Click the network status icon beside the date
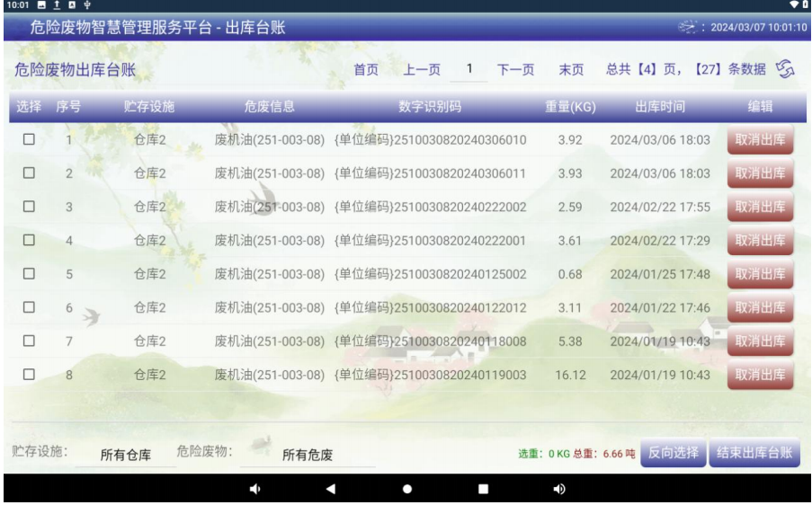Screen dimensions: 812x505 (691, 27)
